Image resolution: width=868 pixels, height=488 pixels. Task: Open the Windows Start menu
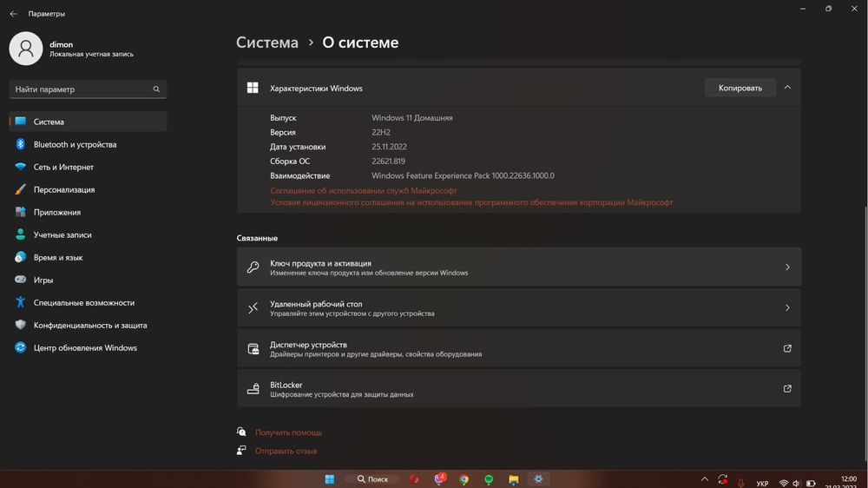329,479
